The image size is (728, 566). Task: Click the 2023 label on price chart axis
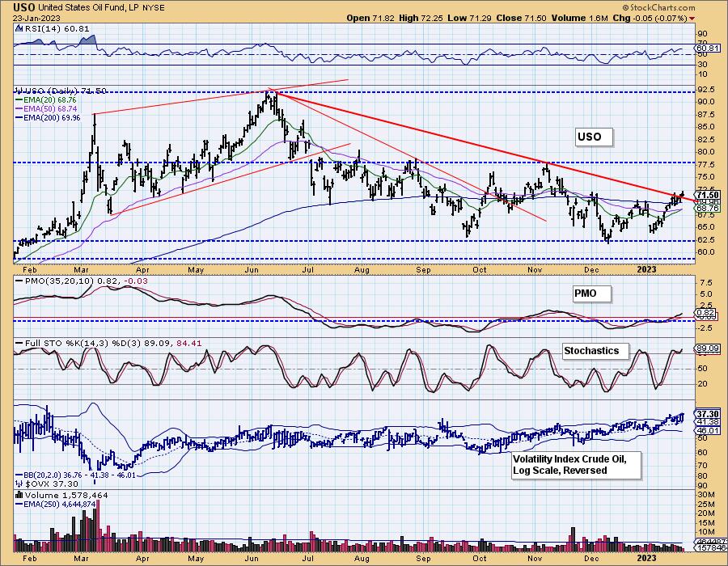click(x=646, y=269)
